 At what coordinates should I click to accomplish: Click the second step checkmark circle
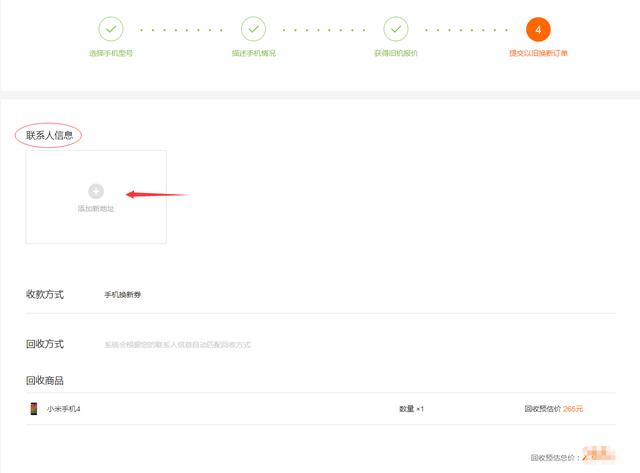click(x=254, y=29)
